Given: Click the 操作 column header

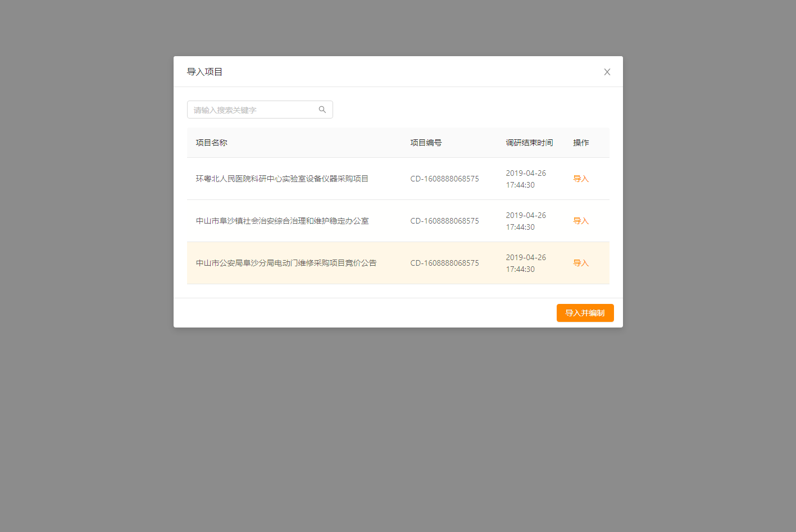Looking at the screenshot, I should click(x=581, y=143).
